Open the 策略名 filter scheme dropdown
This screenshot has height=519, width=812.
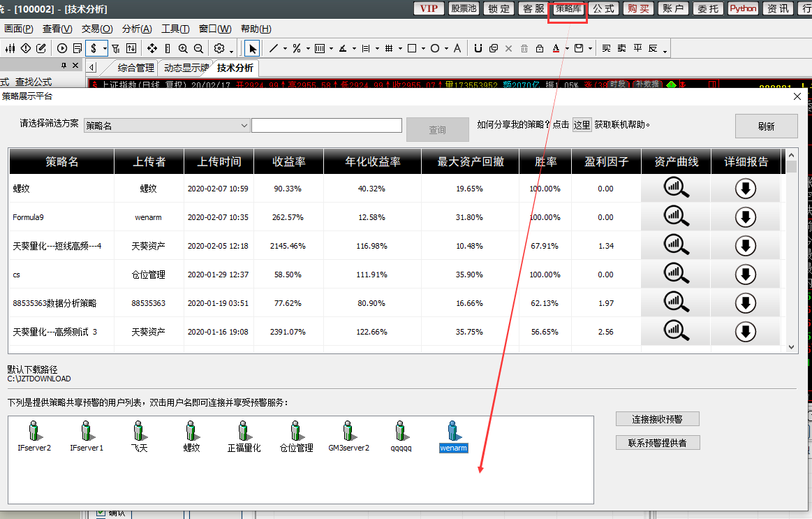tap(167, 126)
